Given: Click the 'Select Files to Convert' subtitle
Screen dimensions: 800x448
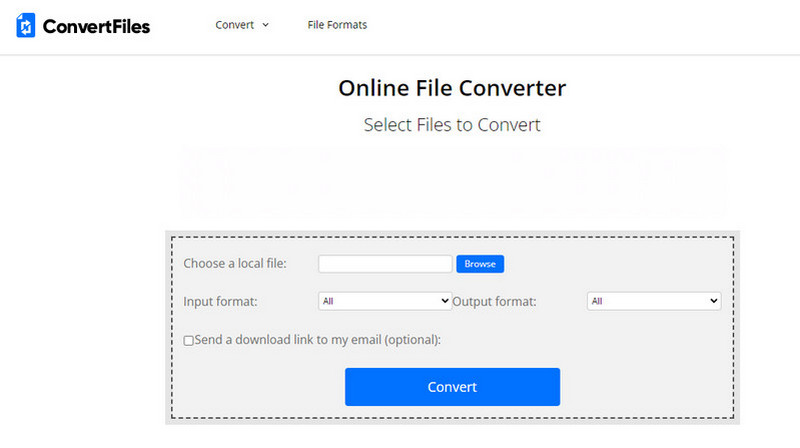Looking at the screenshot, I should pos(452,125).
